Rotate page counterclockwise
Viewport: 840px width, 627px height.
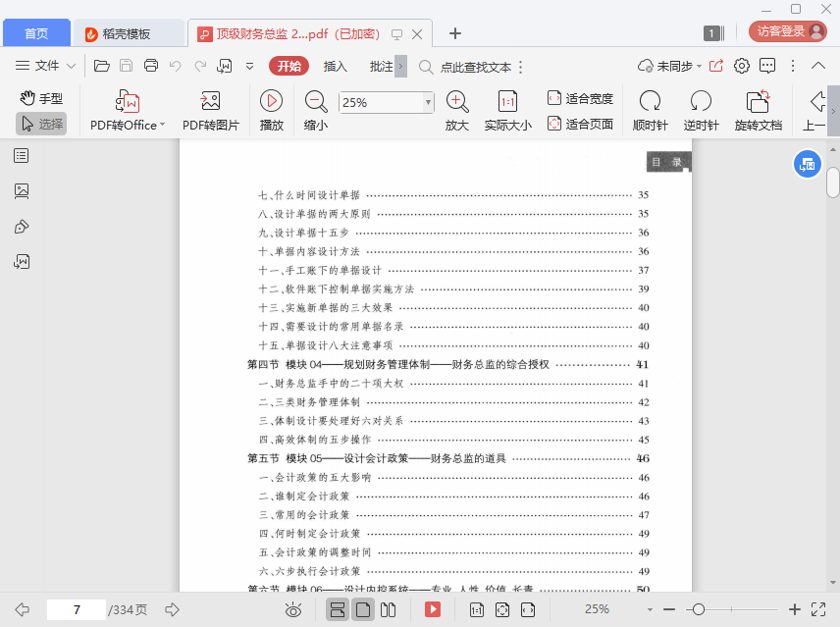point(701,111)
